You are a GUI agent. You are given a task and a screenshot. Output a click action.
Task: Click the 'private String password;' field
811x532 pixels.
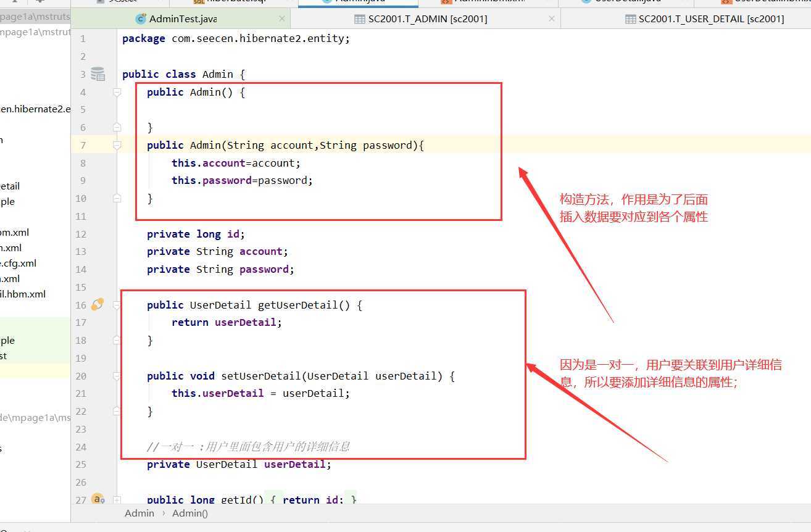point(220,269)
